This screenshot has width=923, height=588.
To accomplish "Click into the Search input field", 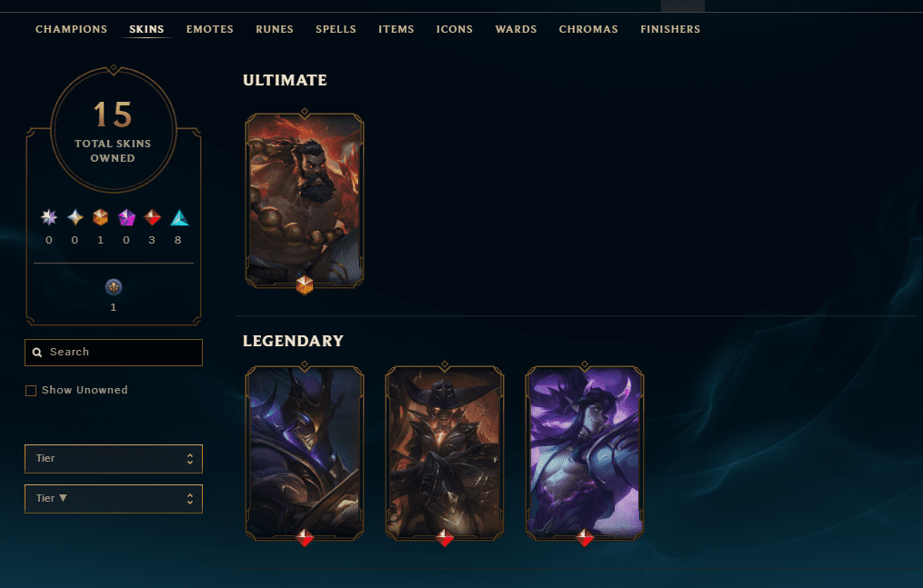I will [114, 353].
